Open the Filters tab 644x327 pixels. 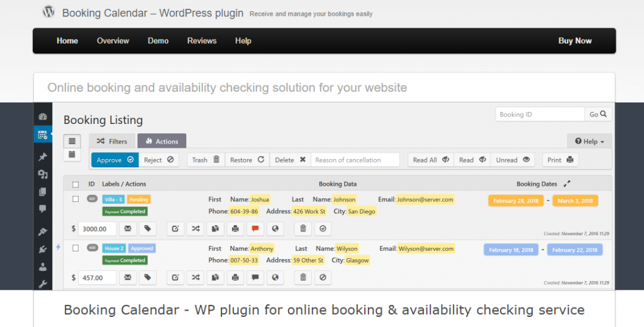point(112,141)
